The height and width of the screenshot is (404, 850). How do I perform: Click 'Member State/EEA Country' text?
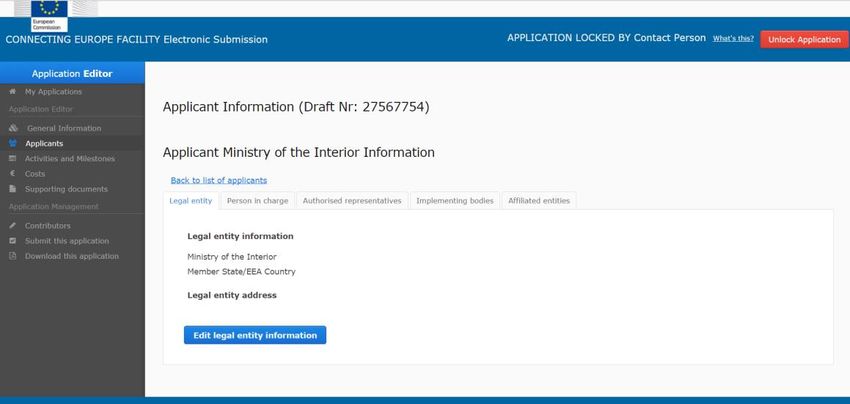[x=241, y=272]
